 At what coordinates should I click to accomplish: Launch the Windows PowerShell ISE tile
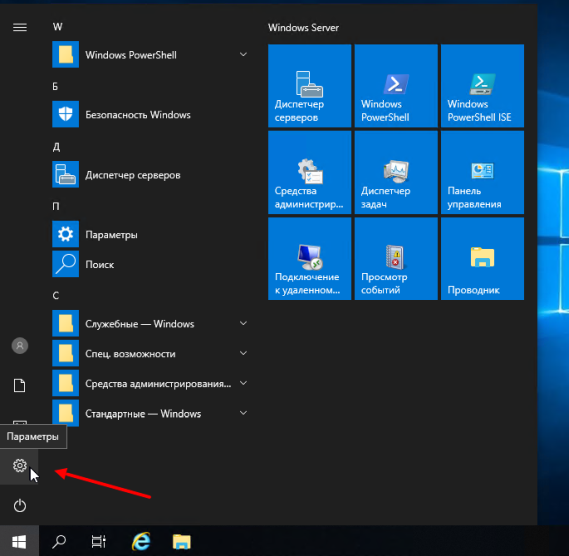click(x=482, y=86)
